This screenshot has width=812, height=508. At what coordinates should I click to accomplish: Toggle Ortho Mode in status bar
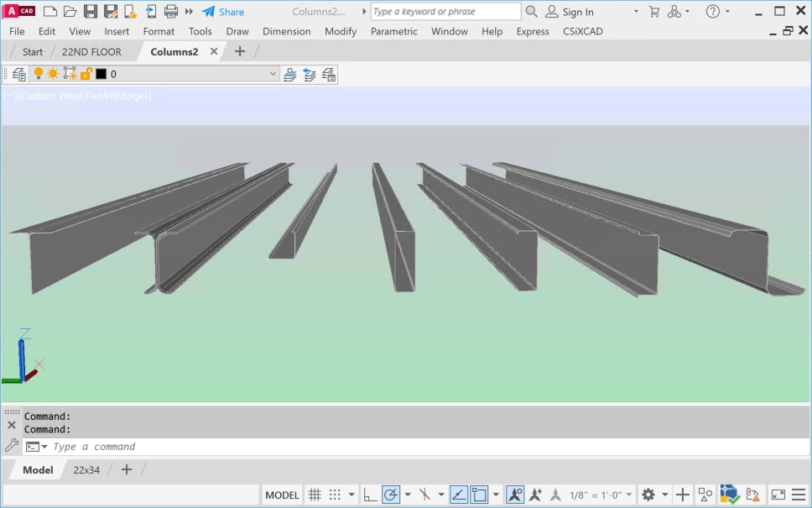370,495
